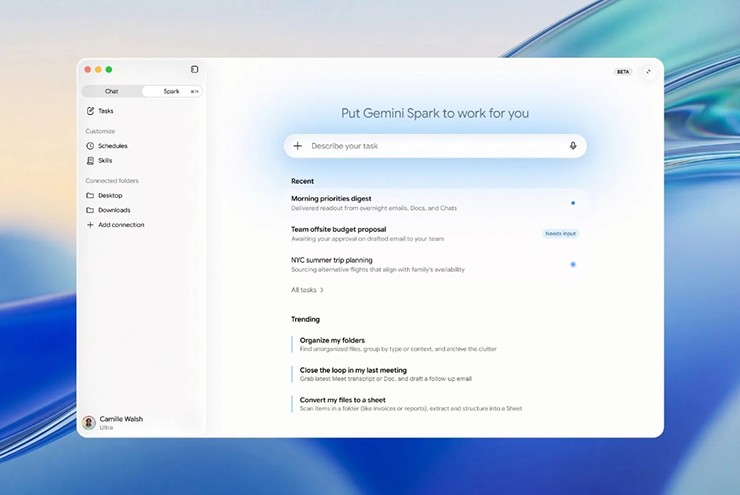Click the yellow minimize window button

point(98,69)
